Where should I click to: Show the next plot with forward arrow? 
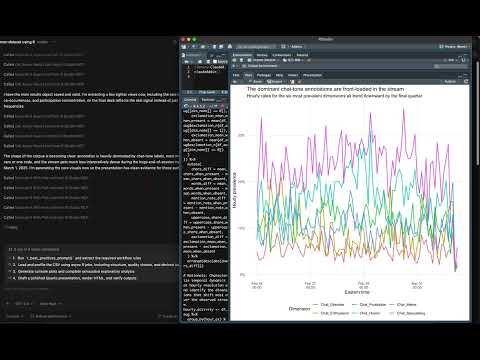tap(241, 81)
